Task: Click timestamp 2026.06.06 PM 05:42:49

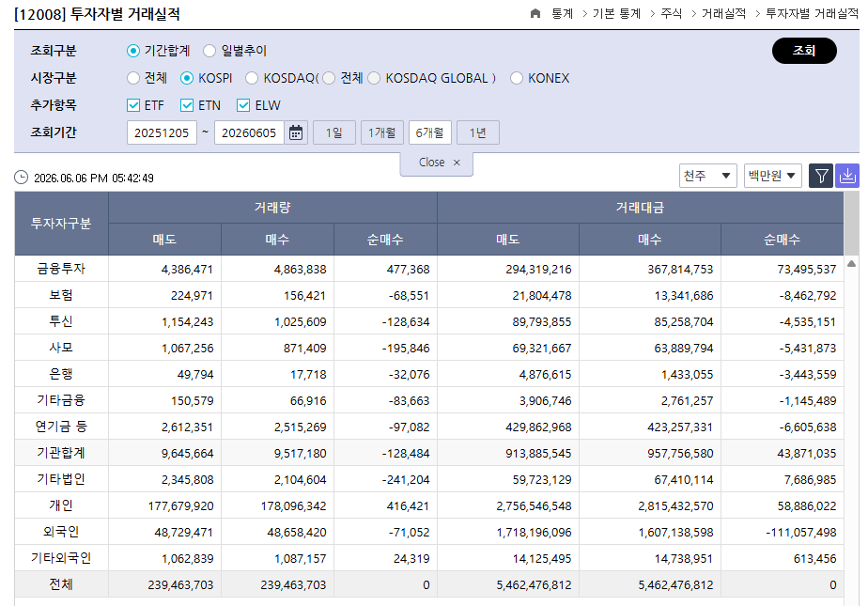Action: (94, 179)
